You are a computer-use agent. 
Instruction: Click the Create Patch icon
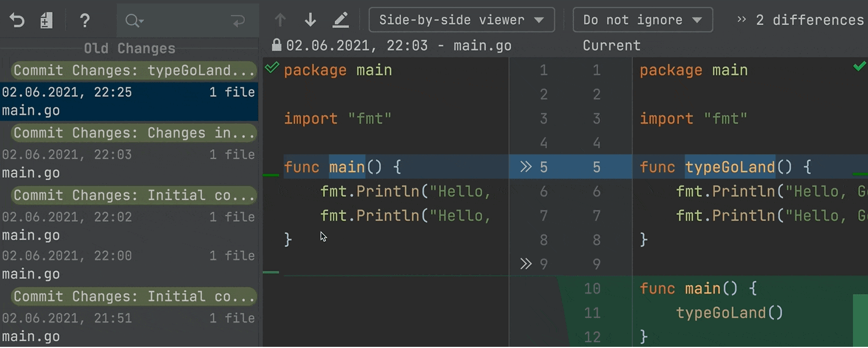pos(47,21)
